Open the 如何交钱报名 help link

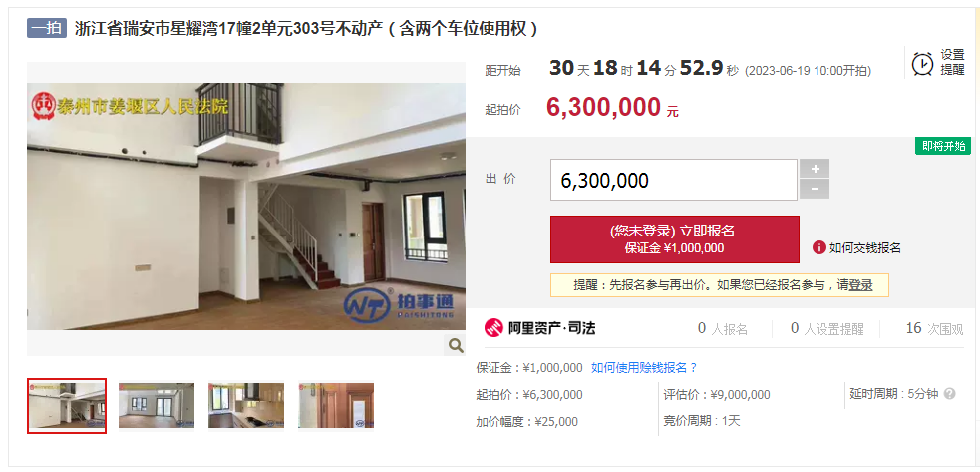865,247
